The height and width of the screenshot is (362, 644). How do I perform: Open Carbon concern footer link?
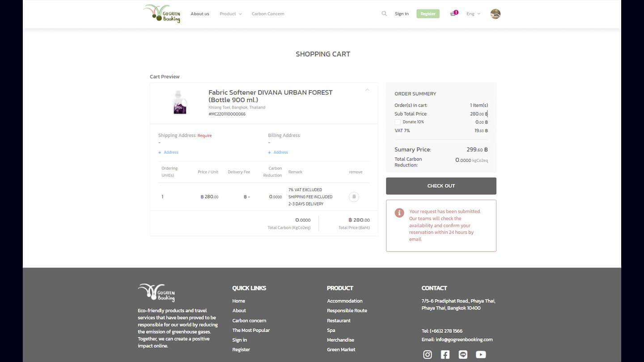pos(249,320)
